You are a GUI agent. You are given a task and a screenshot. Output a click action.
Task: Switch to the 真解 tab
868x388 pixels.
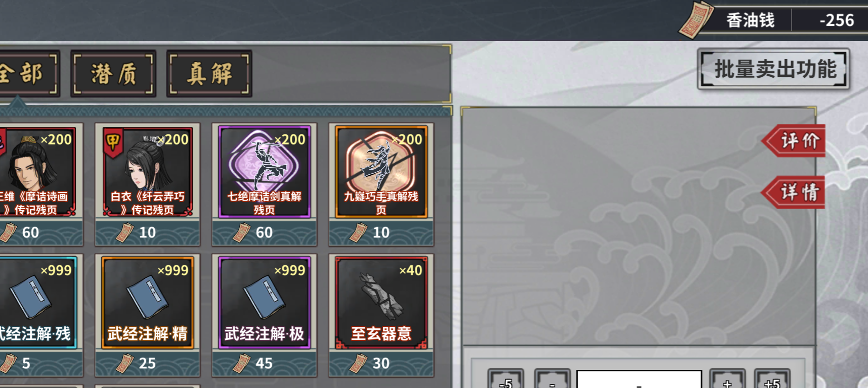pos(209,74)
